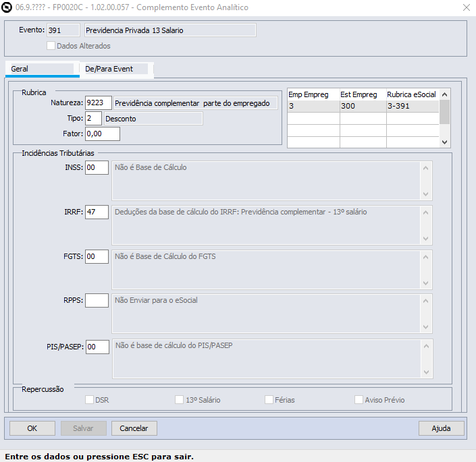Click the 'Não é Base de Cálculo' INSS text
The height and width of the screenshot is (462, 476).
[x=151, y=167]
